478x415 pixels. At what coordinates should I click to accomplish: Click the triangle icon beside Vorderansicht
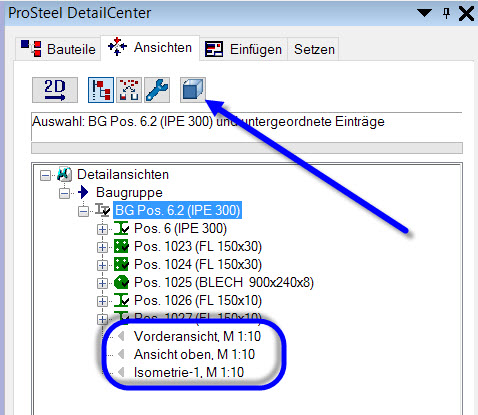[121, 336]
